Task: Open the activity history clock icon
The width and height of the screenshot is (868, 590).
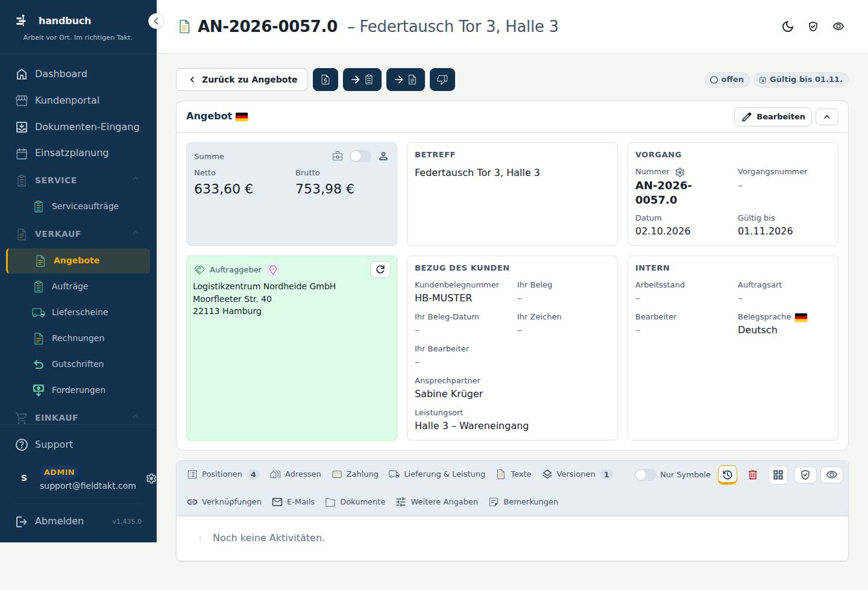Action: pos(728,475)
